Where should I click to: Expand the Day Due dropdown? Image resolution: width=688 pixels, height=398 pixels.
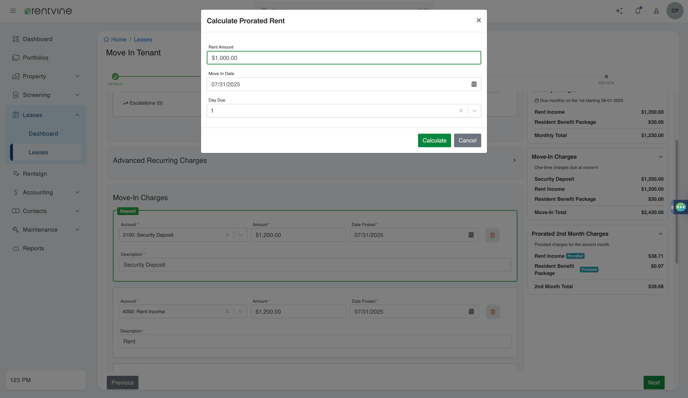point(474,111)
